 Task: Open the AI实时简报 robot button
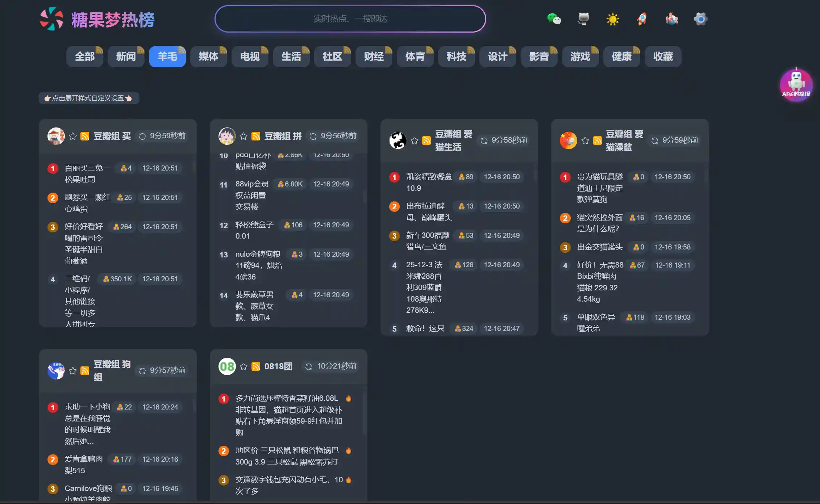pyautogui.click(x=796, y=85)
